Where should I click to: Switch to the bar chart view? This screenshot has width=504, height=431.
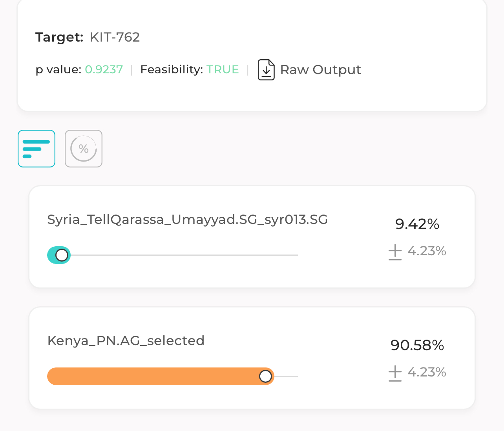pos(37,149)
